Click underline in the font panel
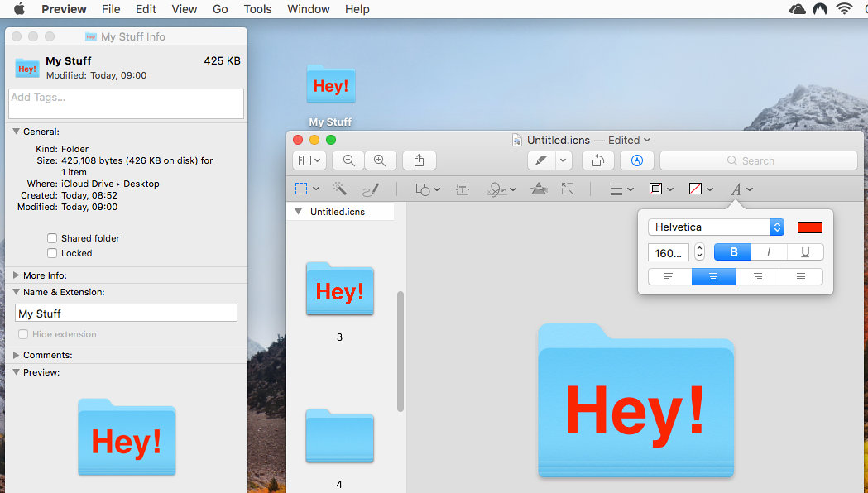The width and height of the screenshot is (868, 493). (804, 252)
